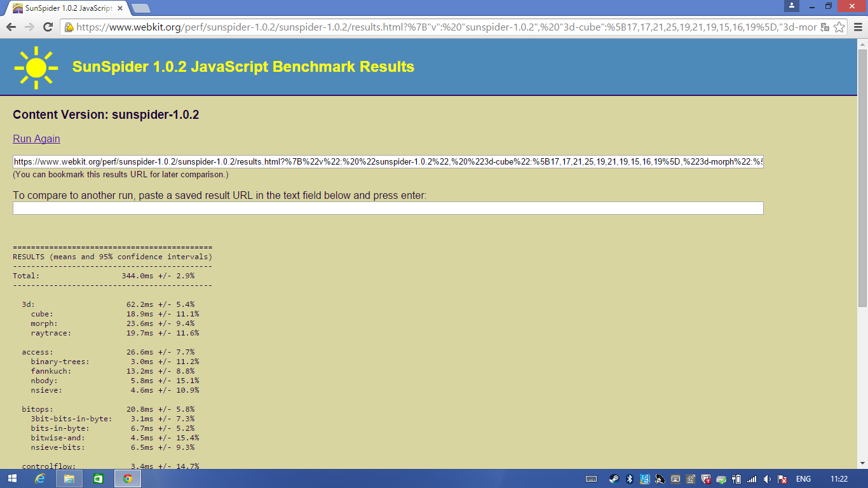Click the Run Again link
This screenshot has width=868, height=488.
pyautogui.click(x=36, y=139)
